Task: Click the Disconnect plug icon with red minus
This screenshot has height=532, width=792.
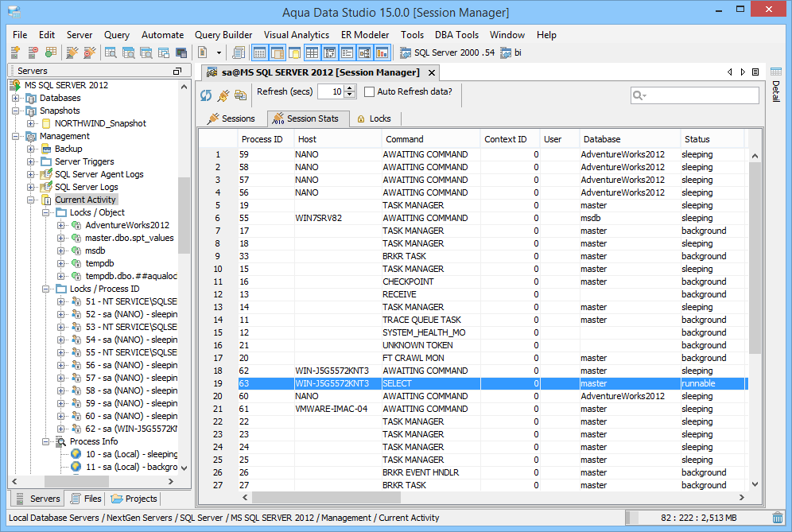Action: click(90, 52)
